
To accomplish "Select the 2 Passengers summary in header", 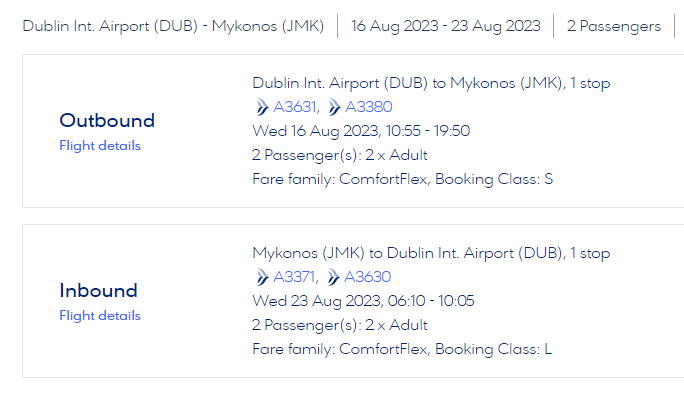I will [614, 26].
